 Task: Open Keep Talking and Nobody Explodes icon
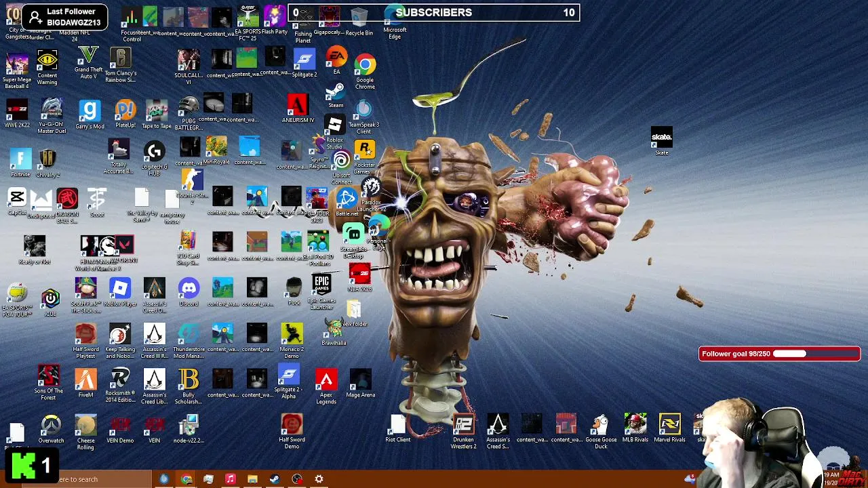click(x=120, y=341)
